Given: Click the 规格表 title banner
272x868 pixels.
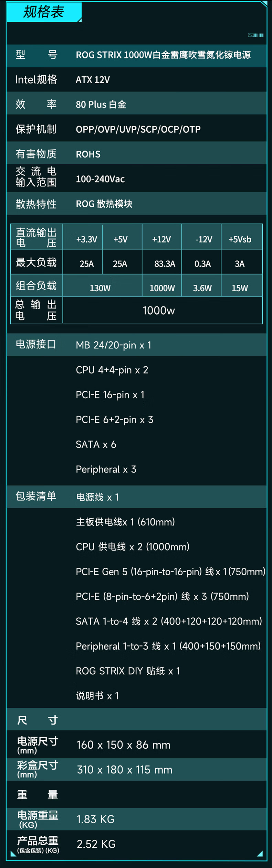Looking at the screenshot, I should pyautogui.click(x=44, y=12).
